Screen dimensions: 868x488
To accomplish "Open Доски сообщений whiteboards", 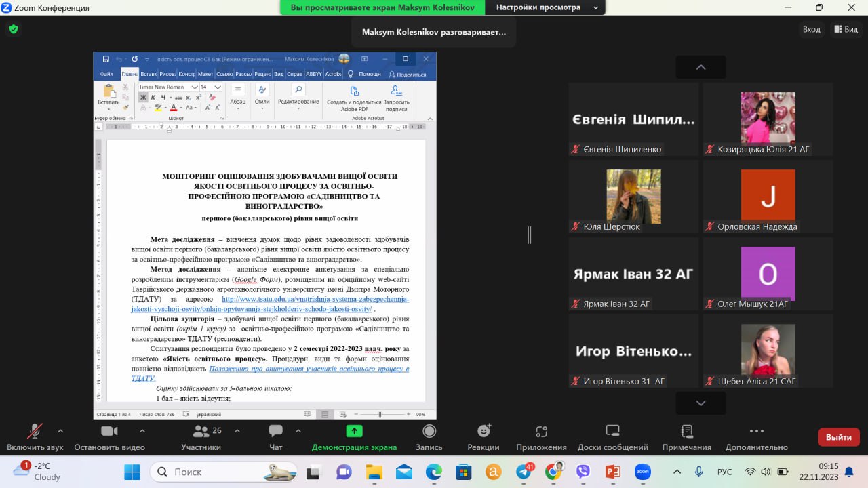I will [x=612, y=437].
